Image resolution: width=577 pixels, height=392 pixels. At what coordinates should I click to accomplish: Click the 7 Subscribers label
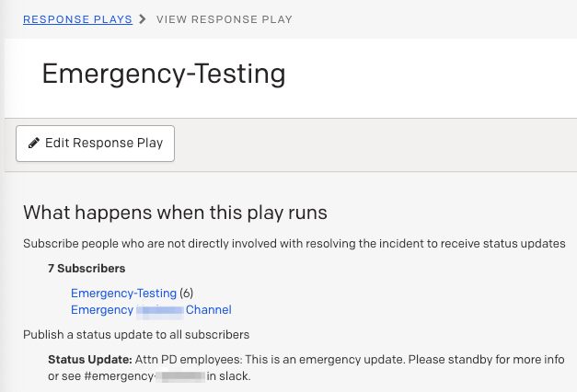[x=87, y=269]
